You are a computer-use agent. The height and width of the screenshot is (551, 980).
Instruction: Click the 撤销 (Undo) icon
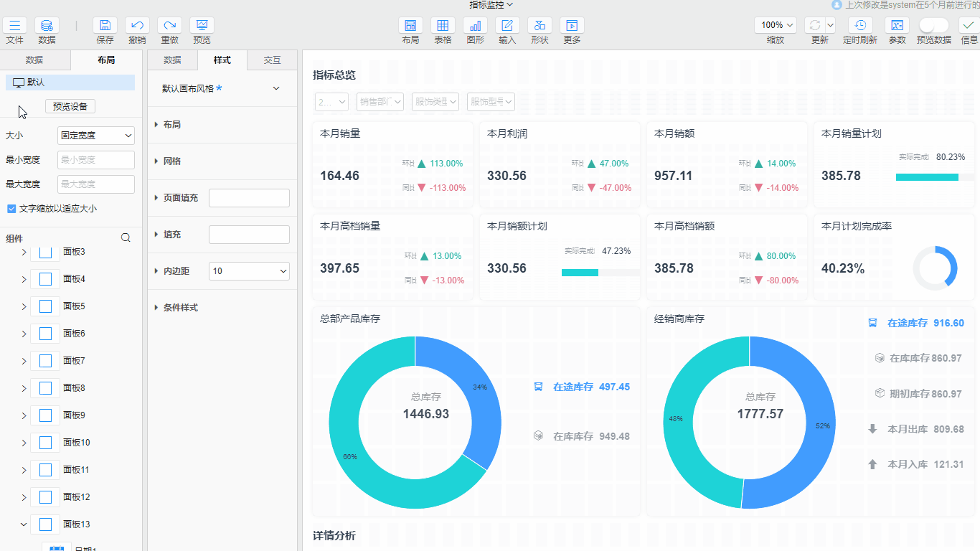[137, 26]
